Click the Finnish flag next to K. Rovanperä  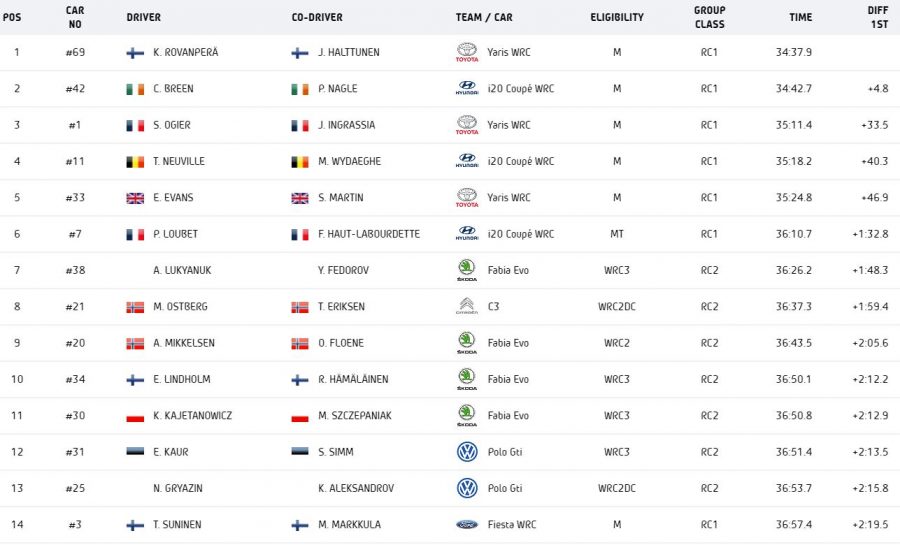click(x=135, y=53)
